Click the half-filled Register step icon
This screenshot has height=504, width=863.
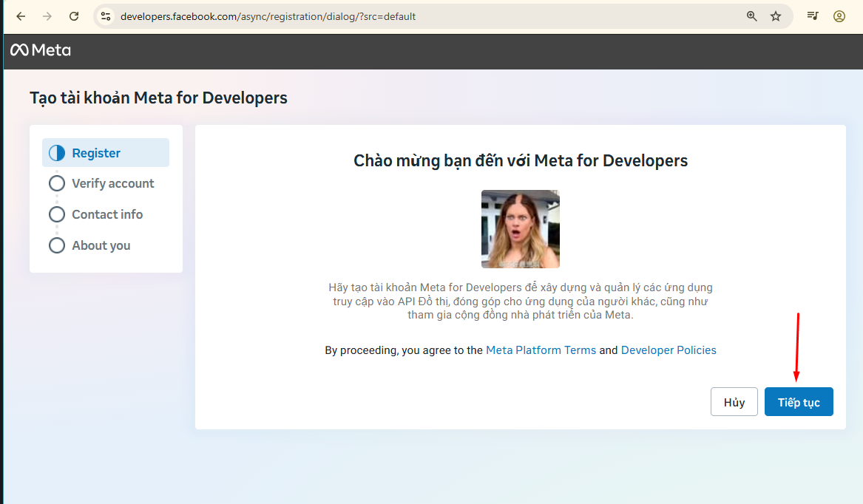57,153
